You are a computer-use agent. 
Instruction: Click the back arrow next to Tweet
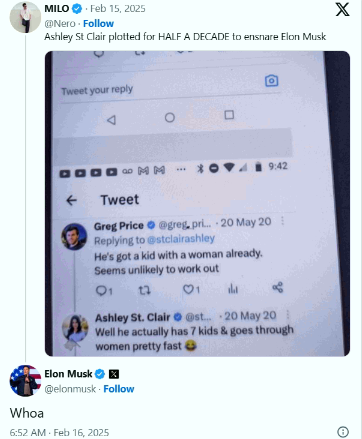72,200
